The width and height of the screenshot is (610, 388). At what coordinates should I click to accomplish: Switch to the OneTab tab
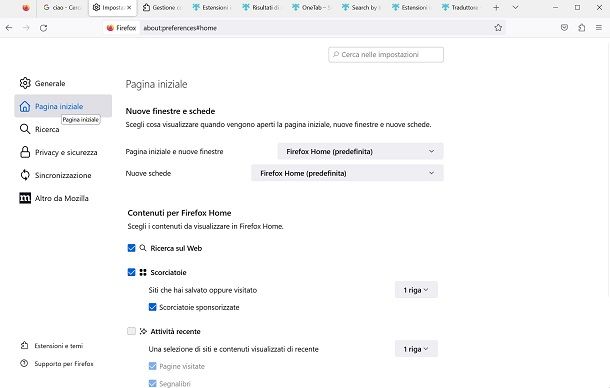[312, 7]
